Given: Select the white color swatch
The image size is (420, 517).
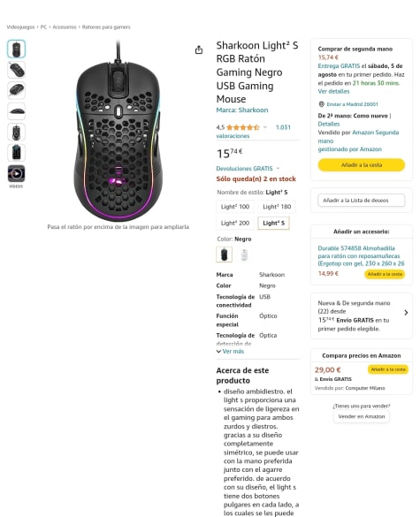Looking at the screenshot, I should [x=244, y=255].
